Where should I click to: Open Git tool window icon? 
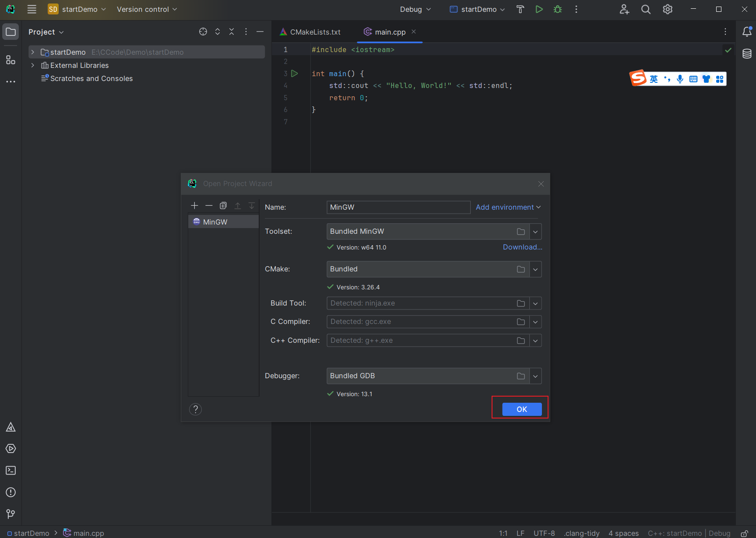(x=11, y=514)
